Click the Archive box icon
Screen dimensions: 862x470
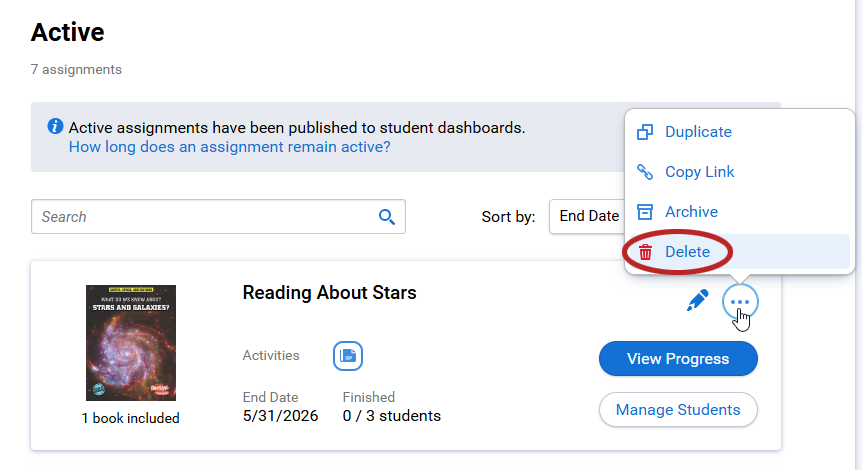point(645,212)
